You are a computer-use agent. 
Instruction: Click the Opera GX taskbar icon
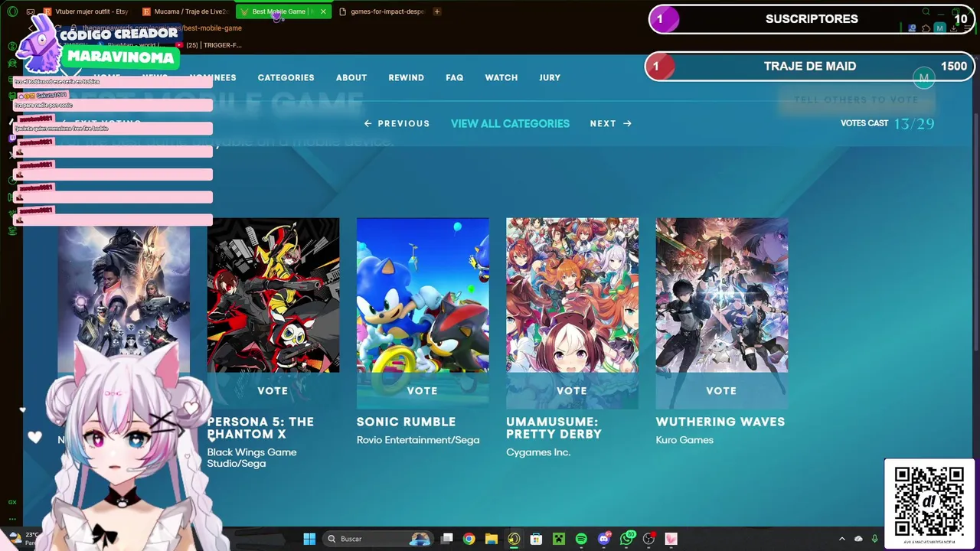[514, 539]
